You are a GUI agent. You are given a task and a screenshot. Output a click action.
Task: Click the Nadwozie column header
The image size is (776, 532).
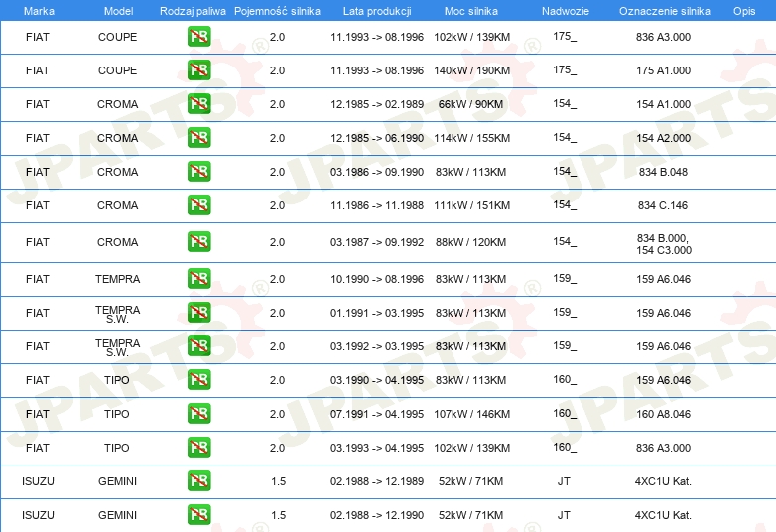click(x=566, y=11)
